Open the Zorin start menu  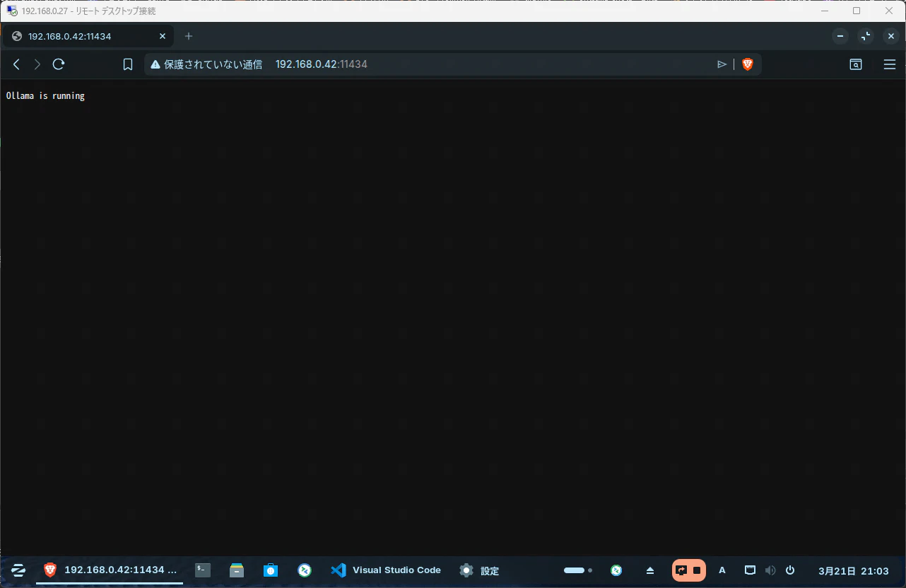(18, 570)
